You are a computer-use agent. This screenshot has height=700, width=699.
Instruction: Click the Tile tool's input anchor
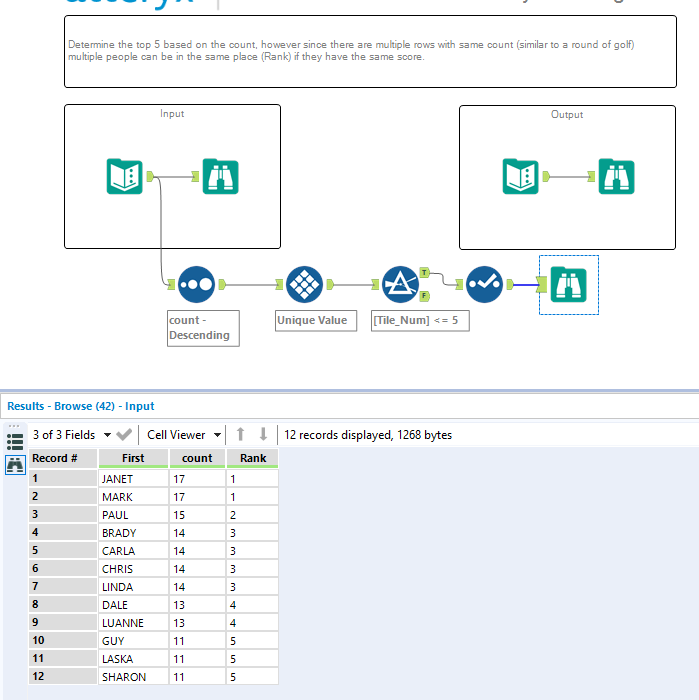279,284
